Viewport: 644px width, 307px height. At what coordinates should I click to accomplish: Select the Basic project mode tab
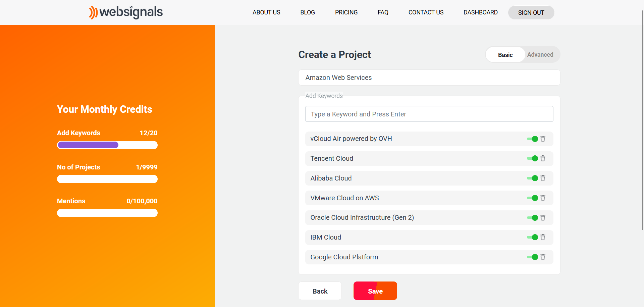tap(505, 55)
